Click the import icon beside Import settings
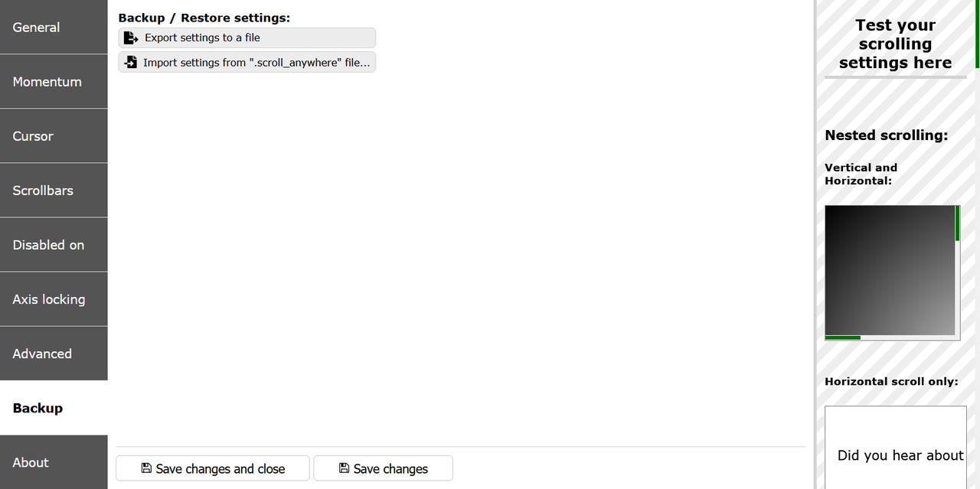Image resolution: width=980 pixels, height=489 pixels. (x=131, y=62)
